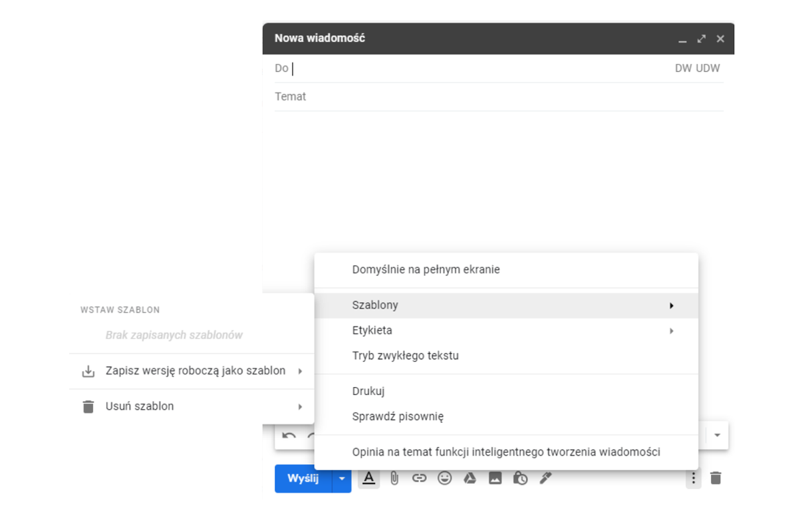The image size is (798, 532).
Task: Open text formatting options icon
Action: coord(369,478)
